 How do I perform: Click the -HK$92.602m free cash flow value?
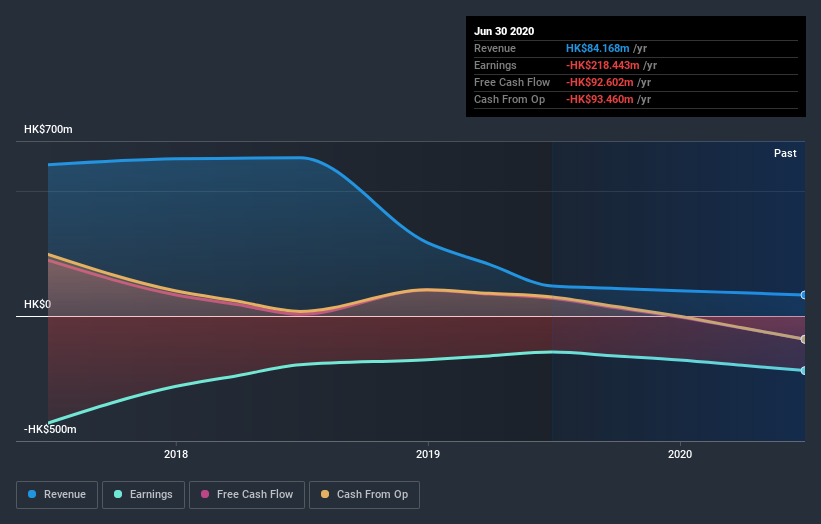coord(600,82)
